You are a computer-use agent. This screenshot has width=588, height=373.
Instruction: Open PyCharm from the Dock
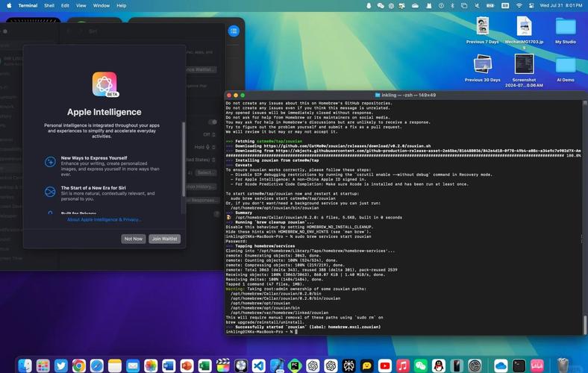click(295, 365)
